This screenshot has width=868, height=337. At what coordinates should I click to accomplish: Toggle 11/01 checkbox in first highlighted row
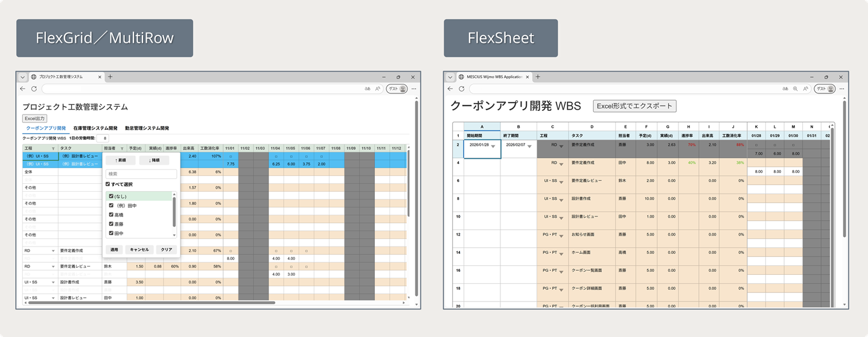pos(231,156)
